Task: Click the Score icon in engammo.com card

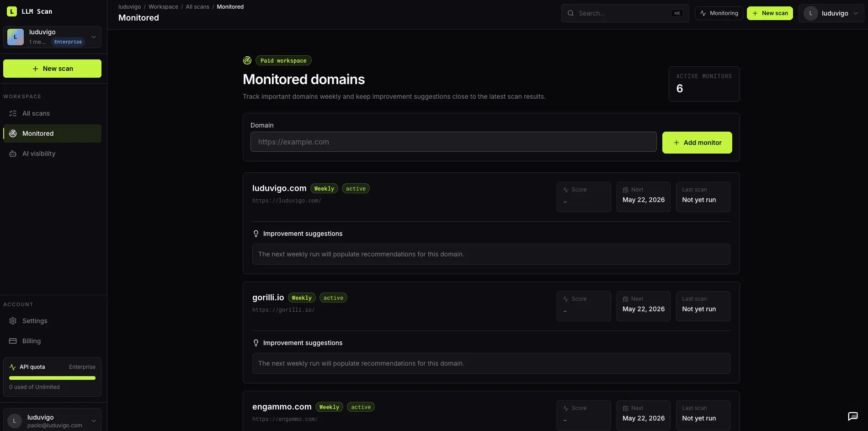Action: 566,408
